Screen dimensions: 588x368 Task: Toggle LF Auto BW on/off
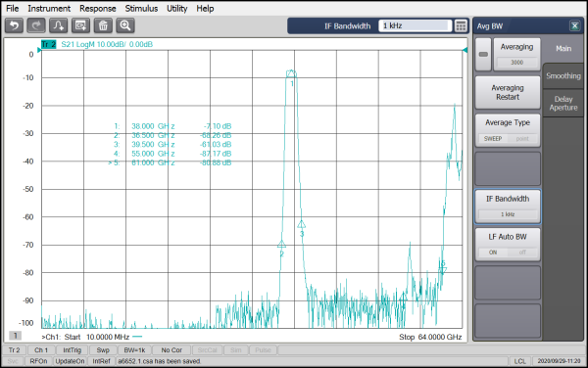508,253
